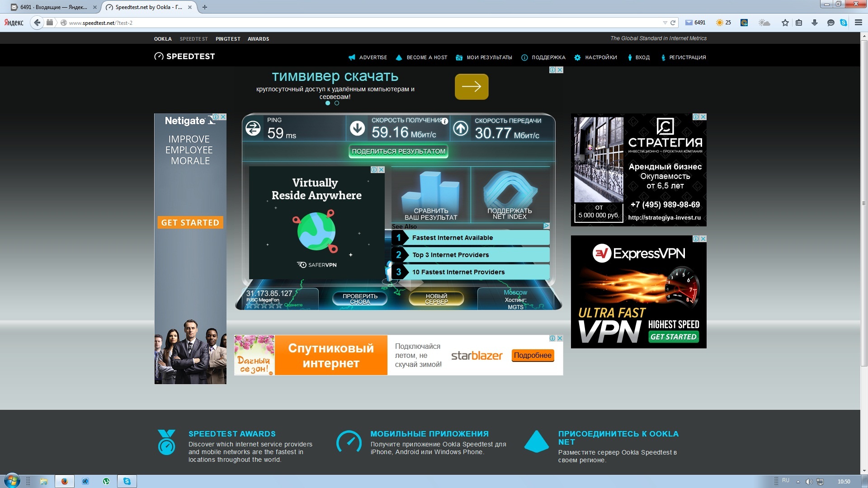Open the mail counter icon showing 6491
This screenshot has width=868, height=488.
pyautogui.click(x=695, y=23)
